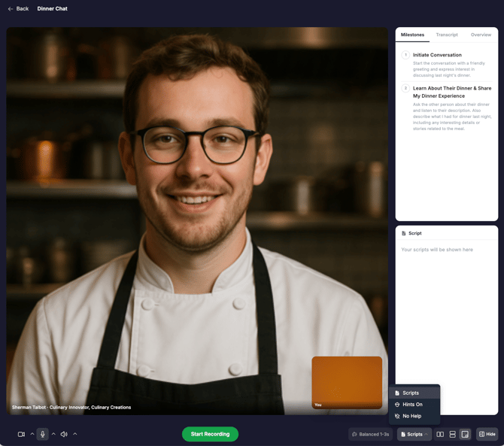Open the Balanced 1-3s pacing setting
Image resolution: width=504 pixels, height=446 pixels.
[371, 434]
